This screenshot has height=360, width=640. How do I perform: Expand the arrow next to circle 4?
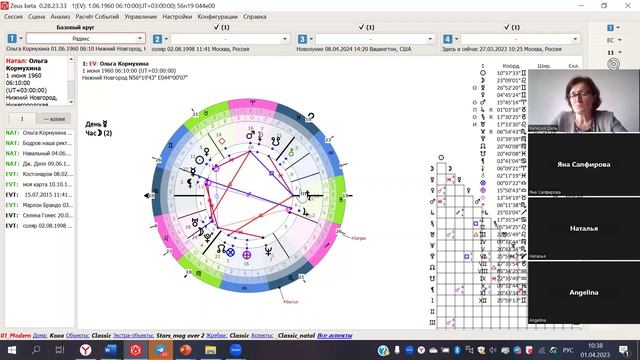point(456,39)
